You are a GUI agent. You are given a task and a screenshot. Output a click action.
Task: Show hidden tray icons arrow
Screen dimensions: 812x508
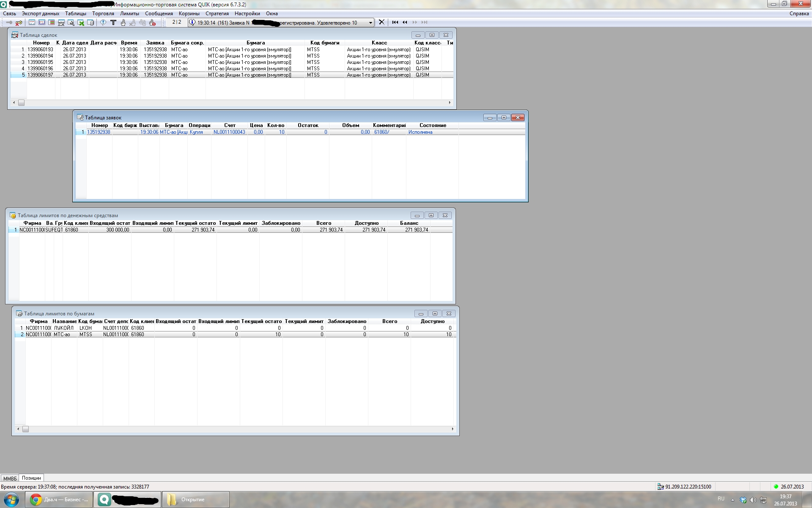pyautogui.click(x=732, y=500)
